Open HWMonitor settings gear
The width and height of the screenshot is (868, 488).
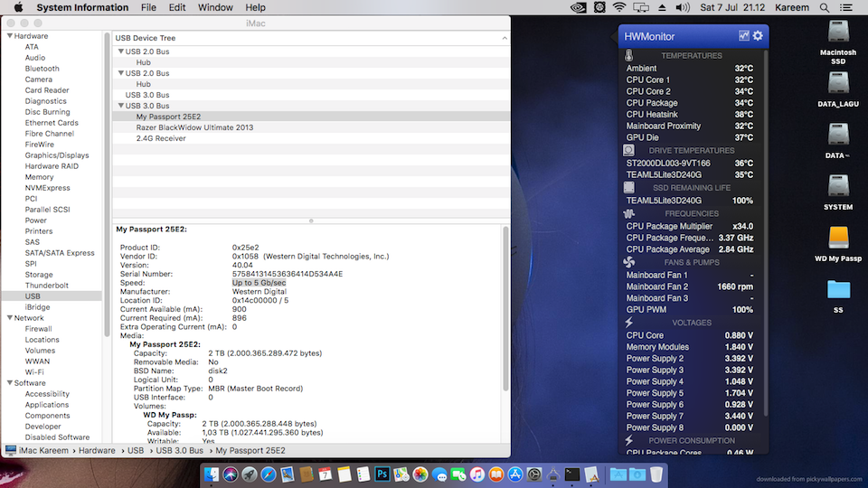758,36
